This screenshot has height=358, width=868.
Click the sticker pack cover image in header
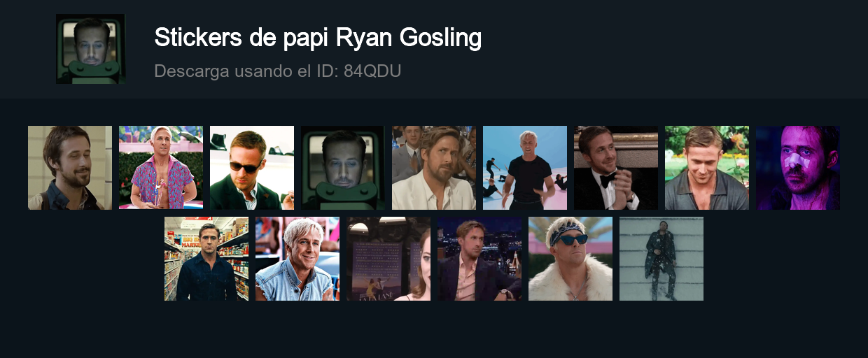click(x=91, y=49)
